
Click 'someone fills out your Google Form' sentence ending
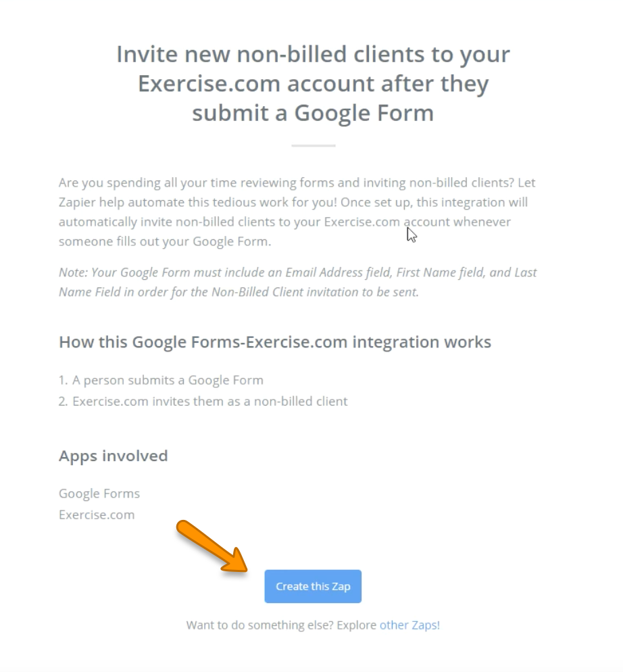tap(165, 242)
